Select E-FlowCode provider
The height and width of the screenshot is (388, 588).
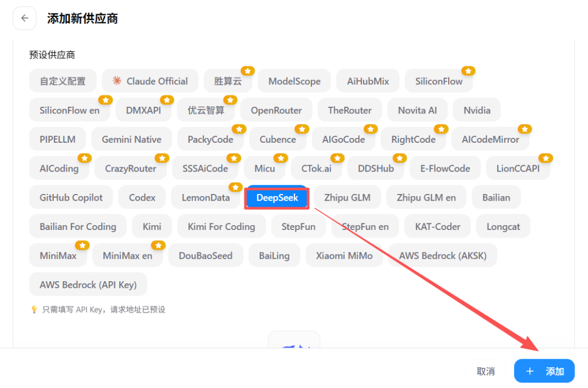point(445,168)
